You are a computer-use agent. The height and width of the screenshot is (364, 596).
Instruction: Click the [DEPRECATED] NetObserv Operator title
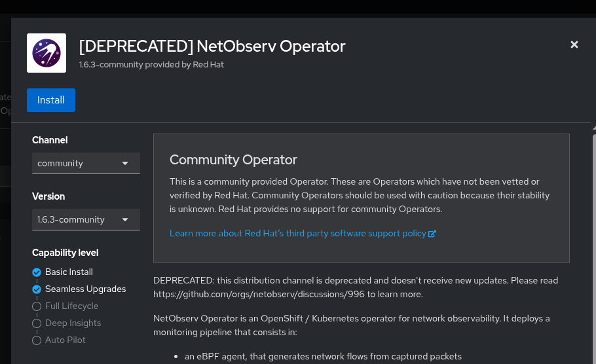212,46
